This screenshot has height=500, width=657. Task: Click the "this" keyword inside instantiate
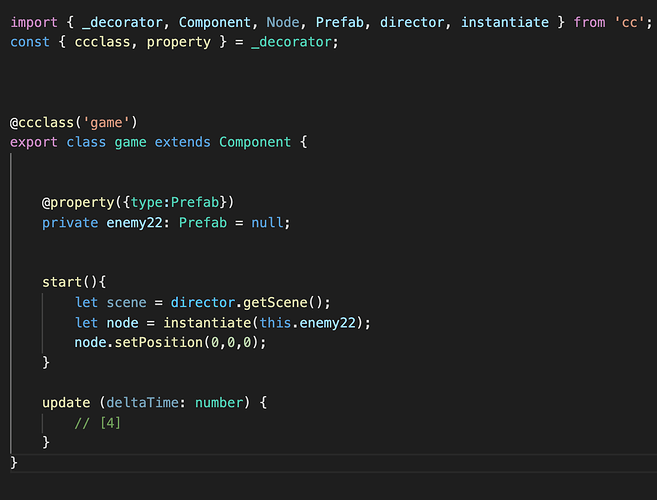pyautogui.click(x=275, y=323)
